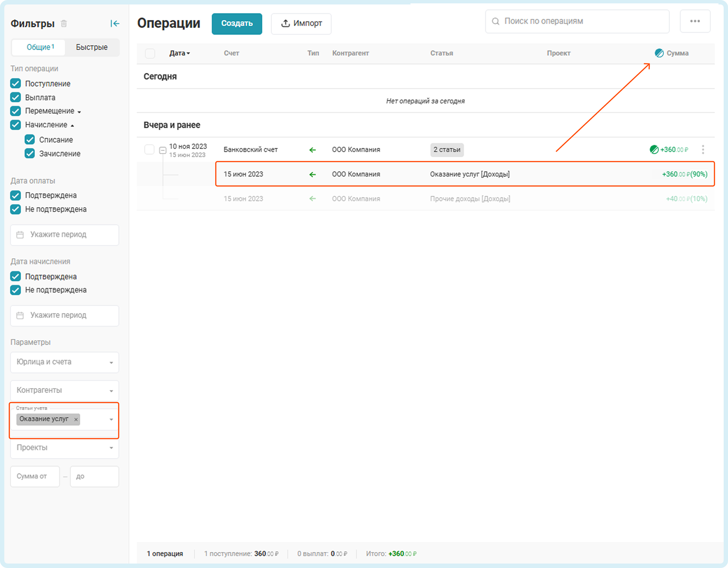728x568 pixels.
Task: Switch to the Быстрые filters tab
Action: pyautogui.click(x=92, y=47)
